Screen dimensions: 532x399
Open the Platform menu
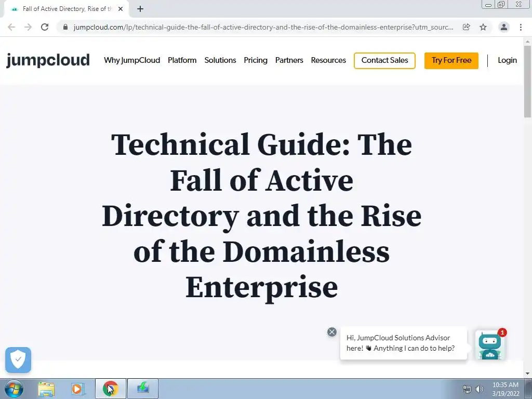pyautogui.click(x=182, y=60)
